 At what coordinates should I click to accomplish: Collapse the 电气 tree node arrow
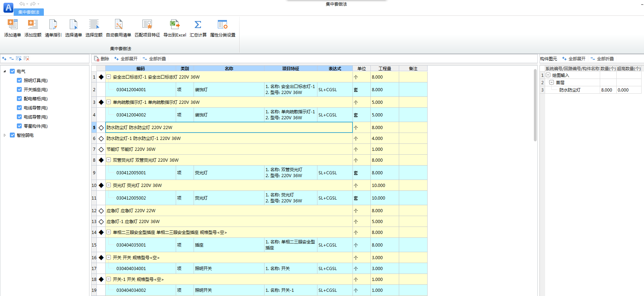click(5, 71)
